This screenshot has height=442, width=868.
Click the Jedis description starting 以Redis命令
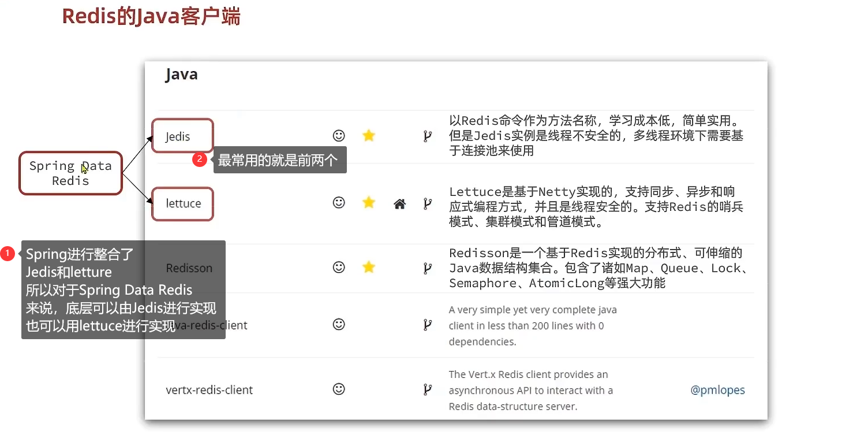(596, 136)
